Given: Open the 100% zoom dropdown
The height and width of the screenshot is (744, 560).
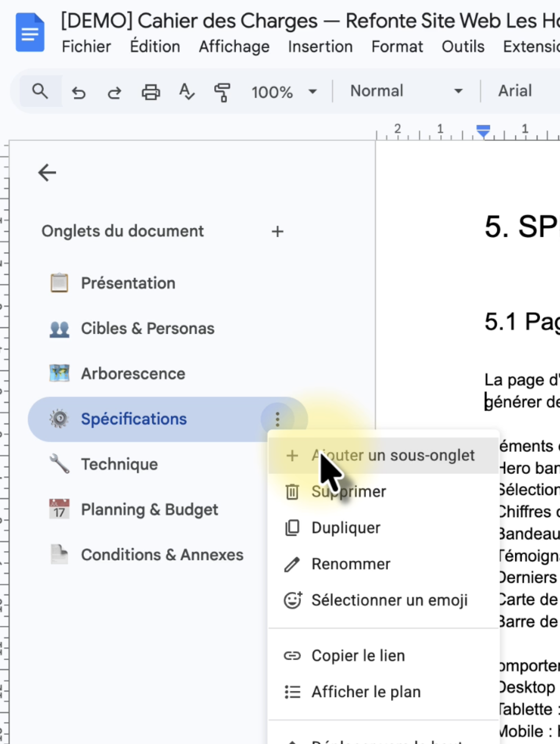Looking at the screenshot, I should click(x=284, y=92).
